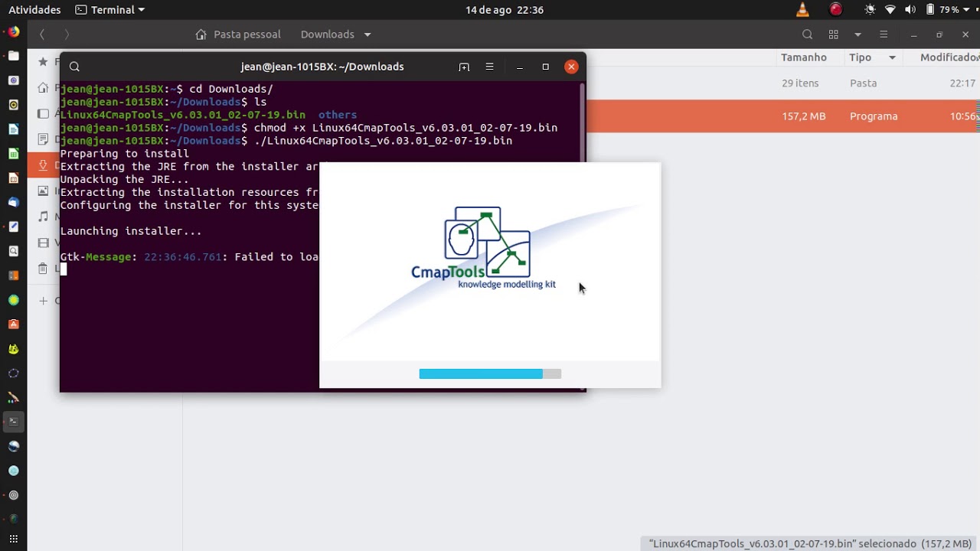Open the Ubuntu Software orange bag icon
The image size is (980, 551).
coord(13,324)
